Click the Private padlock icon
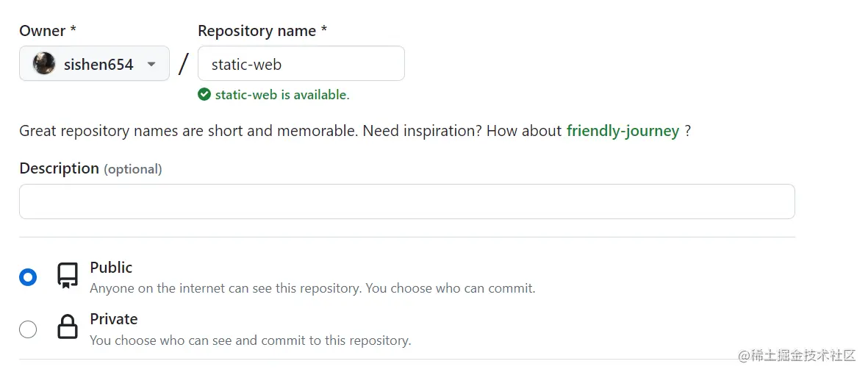This screenshot has width=868, height=375. click(68, 327)
